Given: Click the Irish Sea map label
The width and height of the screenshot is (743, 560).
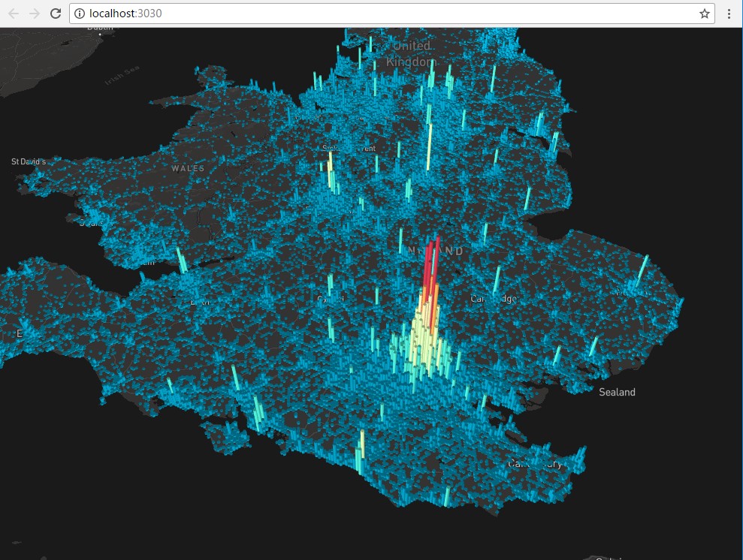Looking at the screenshot, I should click(x=122, y=76).
